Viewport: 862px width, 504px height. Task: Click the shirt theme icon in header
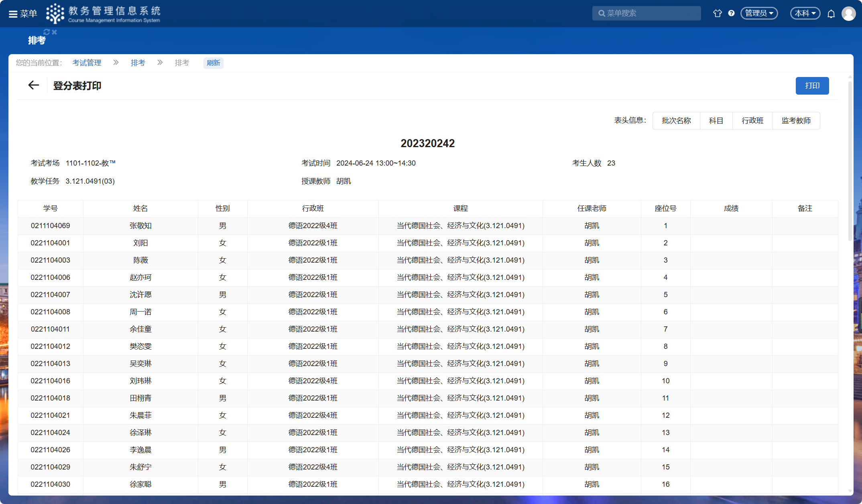[717, 13]
